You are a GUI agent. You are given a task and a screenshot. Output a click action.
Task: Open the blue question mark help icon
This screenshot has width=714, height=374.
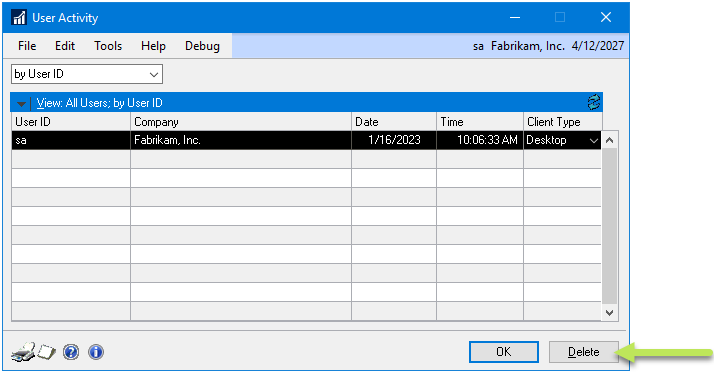[71, 352]
